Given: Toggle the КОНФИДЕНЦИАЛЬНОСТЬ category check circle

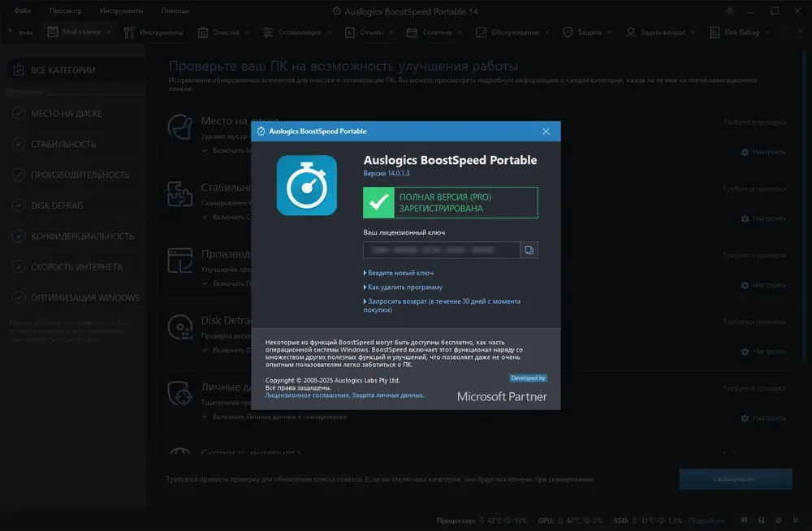Looking at the screenshot, I should pos(19,236).
